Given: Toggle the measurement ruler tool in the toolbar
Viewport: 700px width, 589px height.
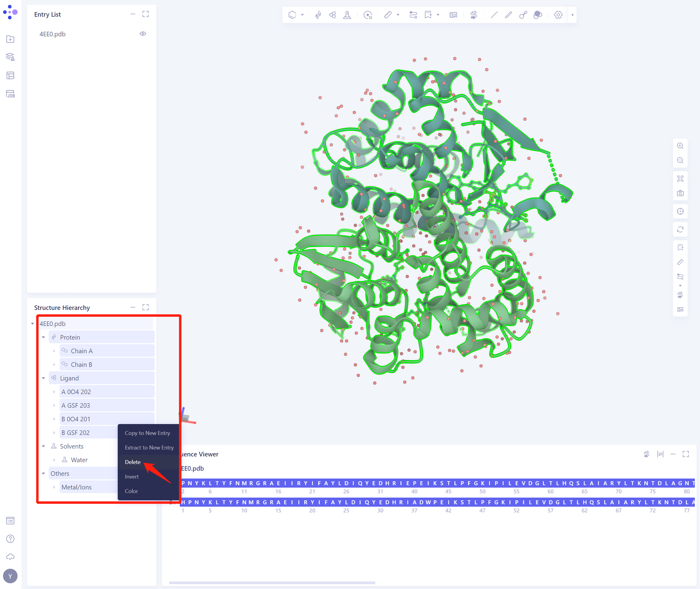Looking at the screenshot, I should [388, 15].
